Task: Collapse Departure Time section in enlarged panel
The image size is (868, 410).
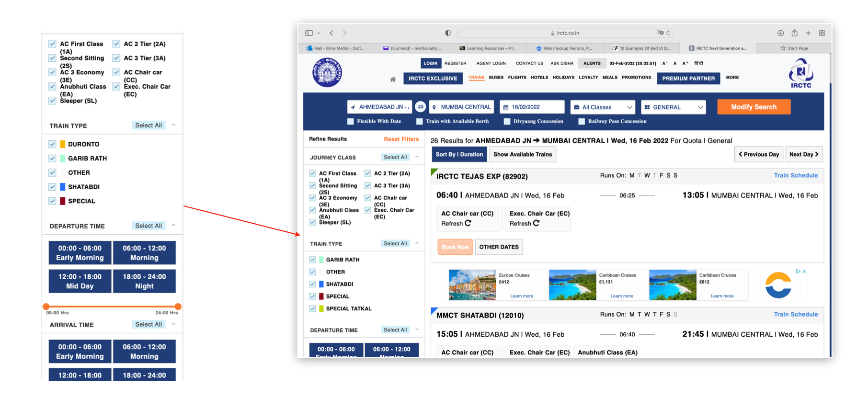Action: tap(173, 225)
